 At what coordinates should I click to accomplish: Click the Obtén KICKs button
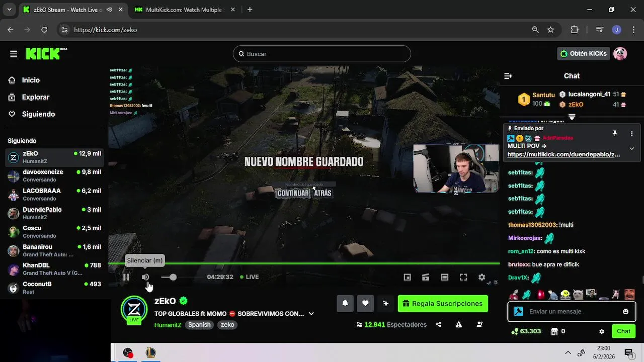[x=584, y=54]
